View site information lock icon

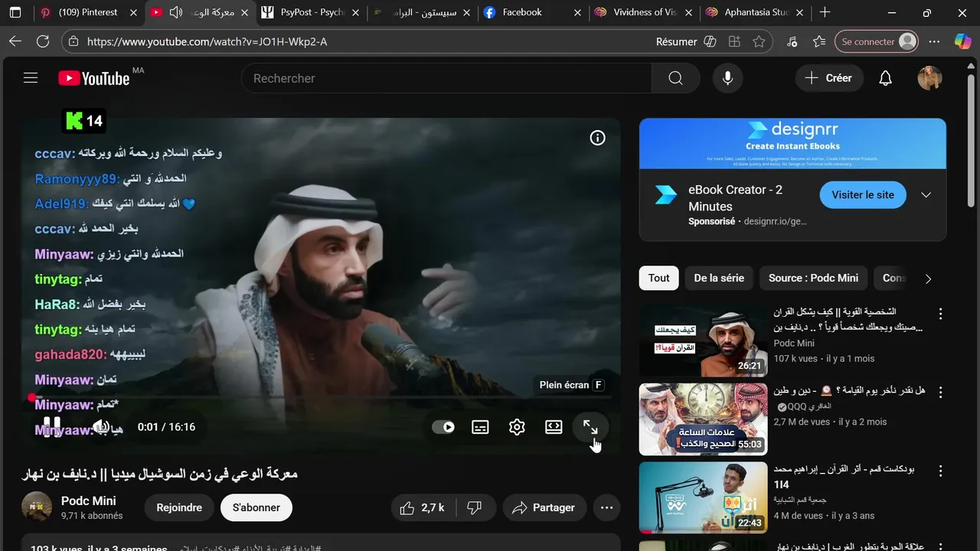pyautogui.click(x=73, y=42)
